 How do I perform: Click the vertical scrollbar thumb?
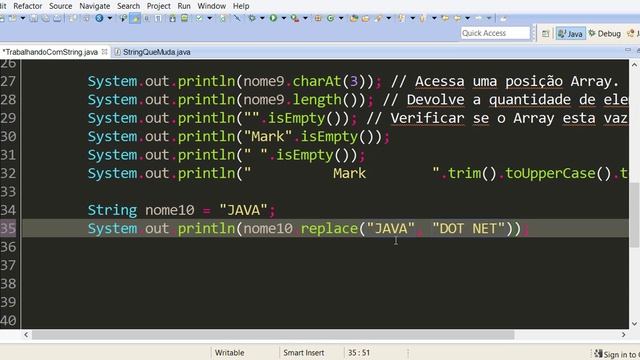coord(634,214)
